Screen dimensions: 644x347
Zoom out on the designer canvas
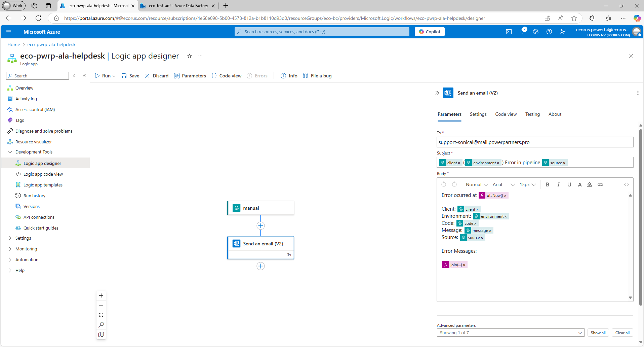(101, 305)
